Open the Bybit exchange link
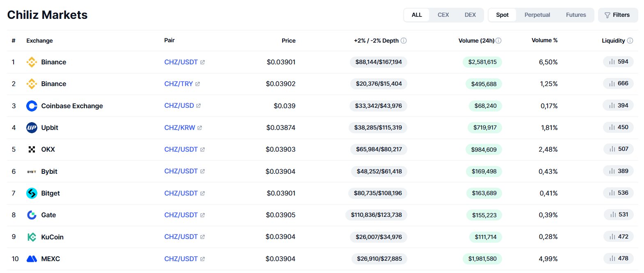This screenshot has width=644, height=273. tap(49, 171)
